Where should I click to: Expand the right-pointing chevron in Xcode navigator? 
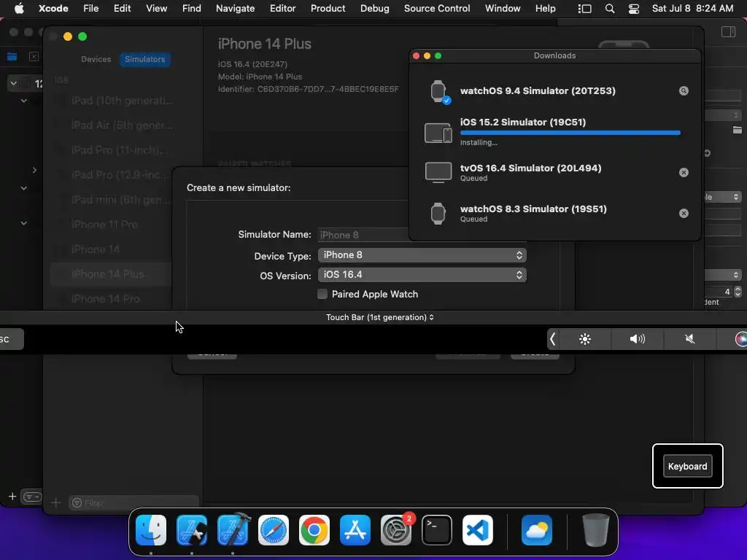[x=34, y=170]
